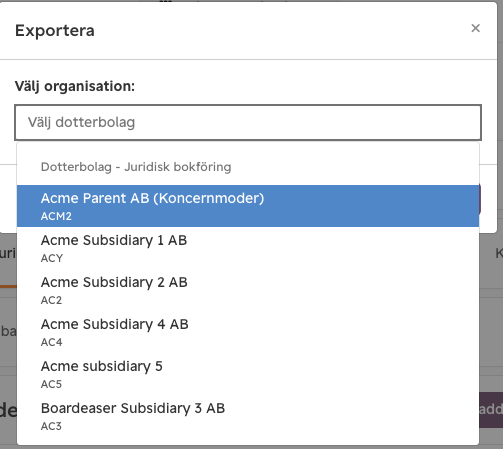Choose Acme Subsidiary 1 AB from list
503x449 pixels.
[248, 248]
